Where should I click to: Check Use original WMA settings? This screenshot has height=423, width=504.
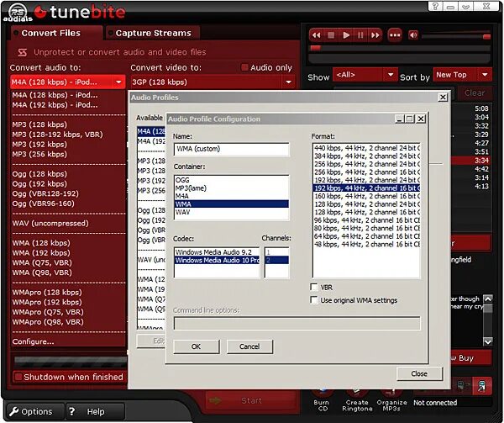click(x=314, y=299)
